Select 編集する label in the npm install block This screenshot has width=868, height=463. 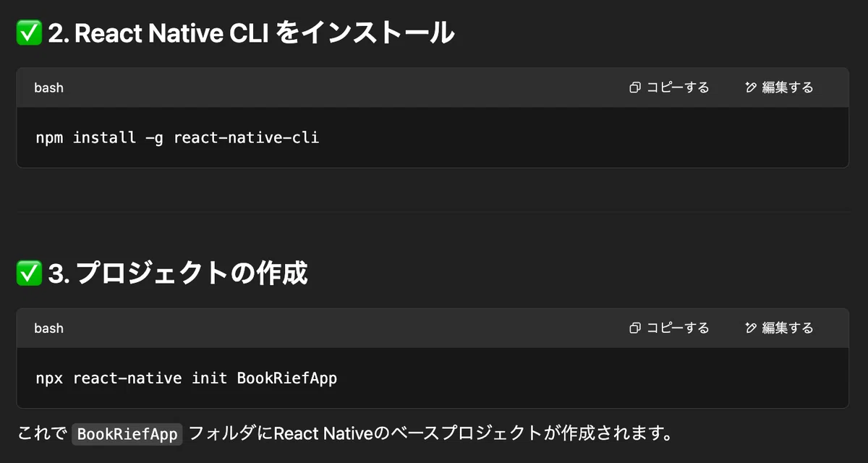pyautogui.click(x=788, y=88)
